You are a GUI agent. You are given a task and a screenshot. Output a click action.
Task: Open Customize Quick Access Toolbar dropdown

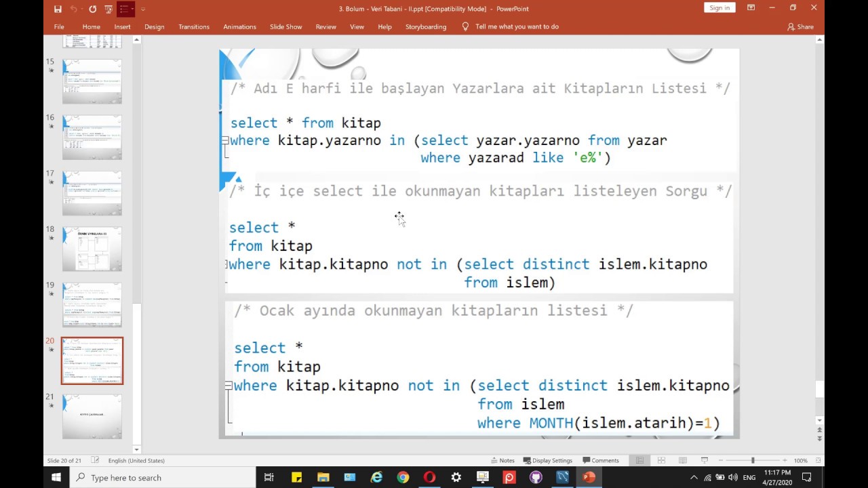point(142,9)
